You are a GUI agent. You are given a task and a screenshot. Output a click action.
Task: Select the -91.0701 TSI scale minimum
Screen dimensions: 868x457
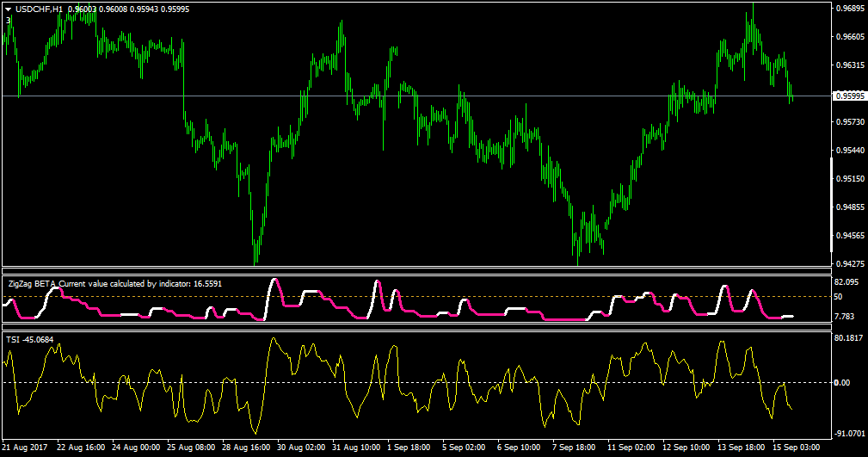pyautogui.click(x=849, y=433)
